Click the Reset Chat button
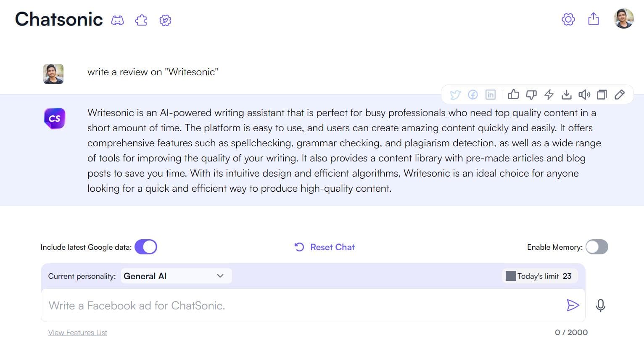The height and width of the screenshot is (362, 644). point(325,247)
